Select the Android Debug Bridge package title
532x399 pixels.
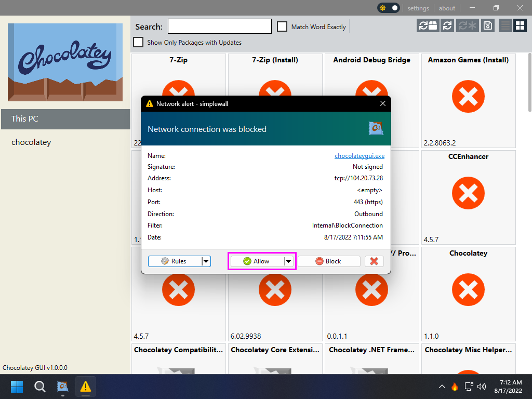pos(372,60)
